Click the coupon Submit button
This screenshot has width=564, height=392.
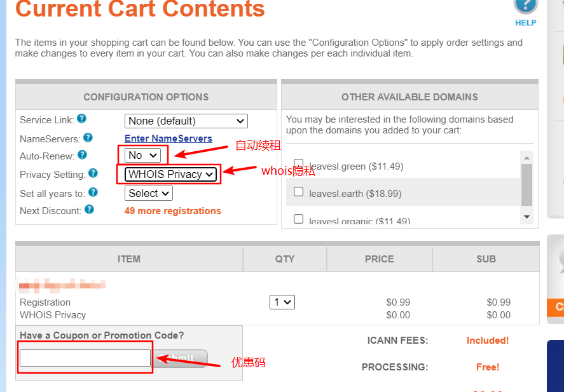pyautogui.click(x=182, y=358)
